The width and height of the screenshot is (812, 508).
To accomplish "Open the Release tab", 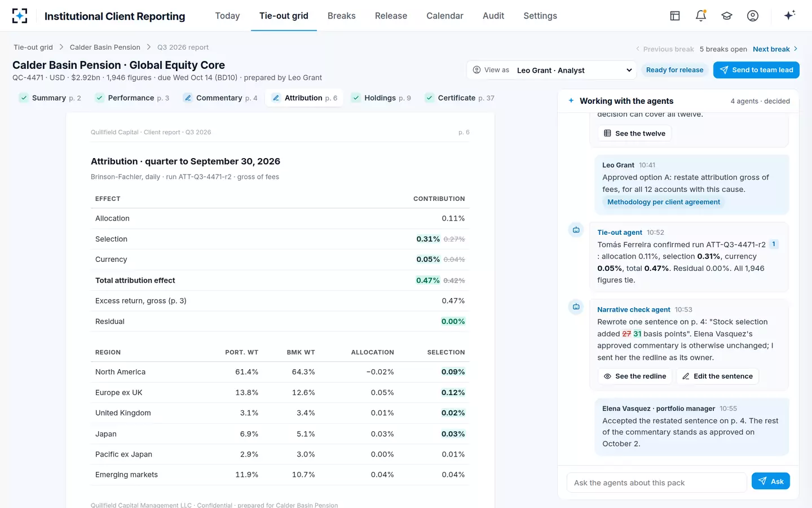I will [391, 16].
